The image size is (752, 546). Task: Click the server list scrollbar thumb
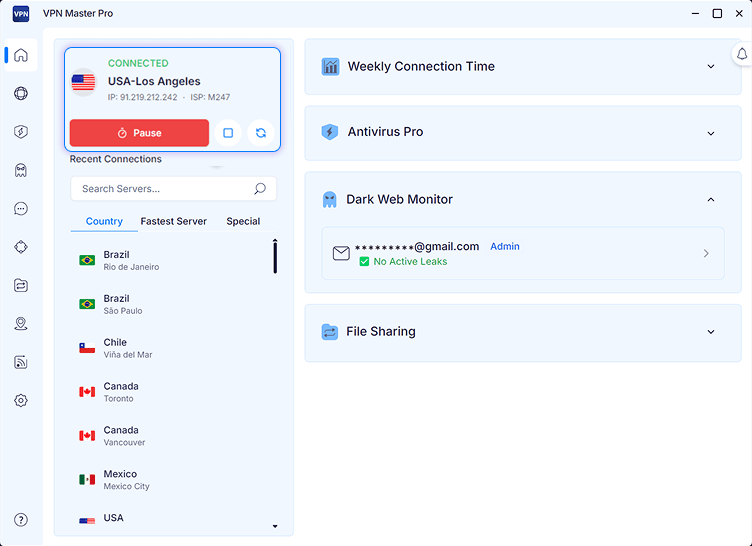tap(275, 258)
